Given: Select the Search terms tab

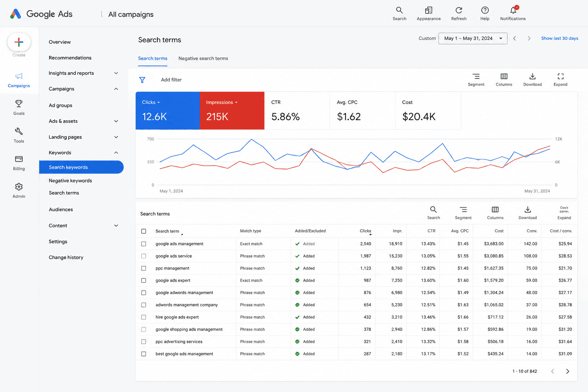Looking at the screenshot, I should 153,59.
